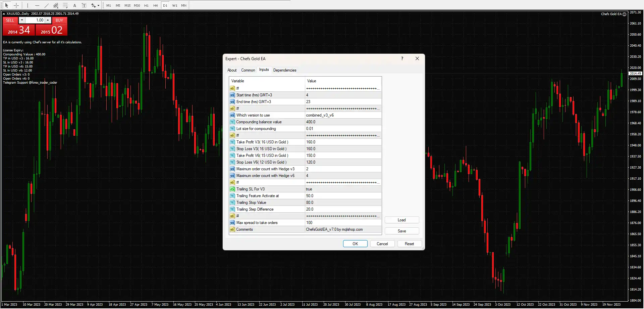Increase lot size using the up arrow
Image resolution: width=644 pixels, height=309 pixels.
click(x=48, y=20)
